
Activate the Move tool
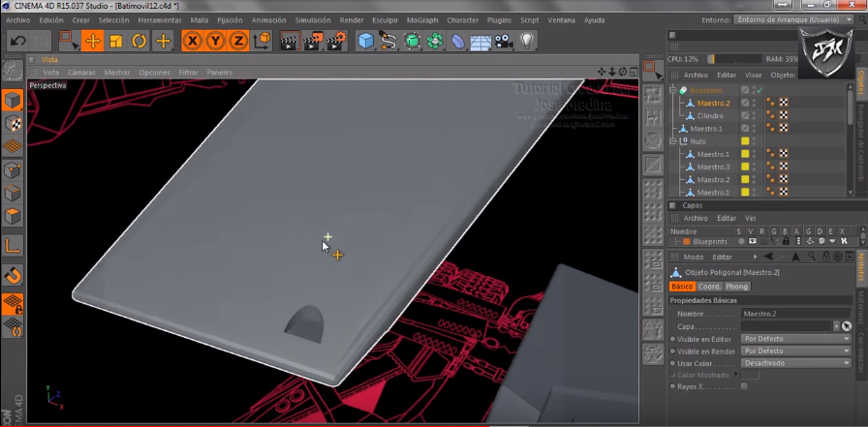point(92,41)
